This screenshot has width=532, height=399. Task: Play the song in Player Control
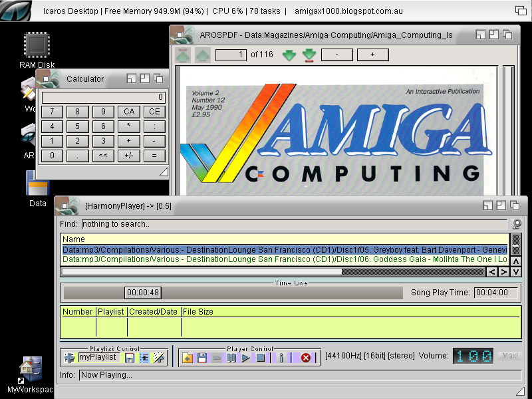[245, 358]
